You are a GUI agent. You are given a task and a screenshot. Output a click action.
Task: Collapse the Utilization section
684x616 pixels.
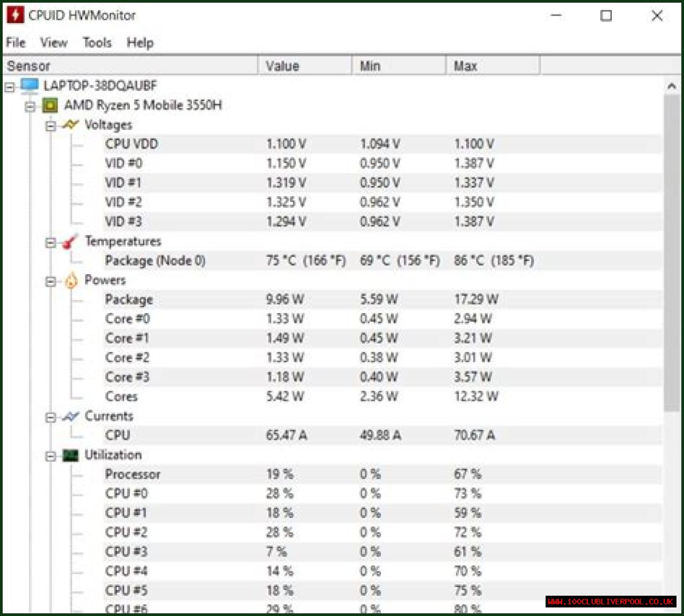click(x=51, y=456)
